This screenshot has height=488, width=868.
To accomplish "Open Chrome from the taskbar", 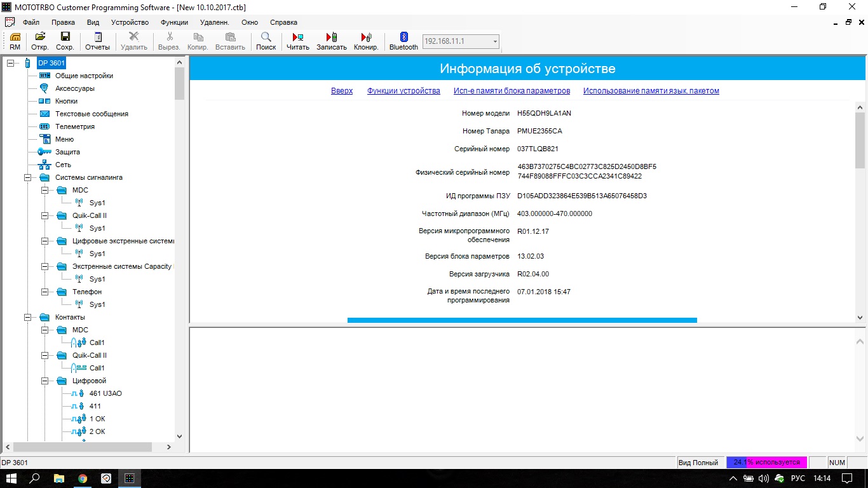I will click(x=83, y=478).
